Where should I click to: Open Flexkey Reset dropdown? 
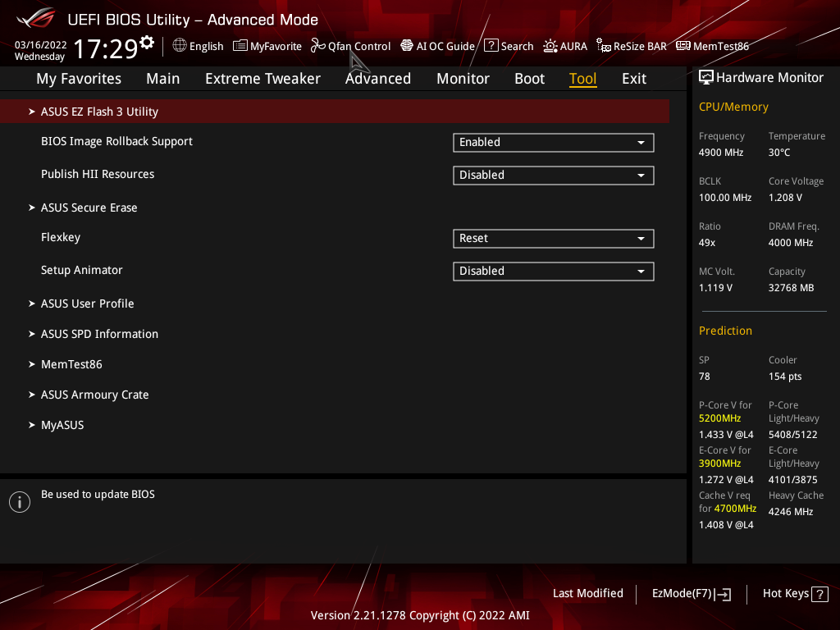pos(554,239)
